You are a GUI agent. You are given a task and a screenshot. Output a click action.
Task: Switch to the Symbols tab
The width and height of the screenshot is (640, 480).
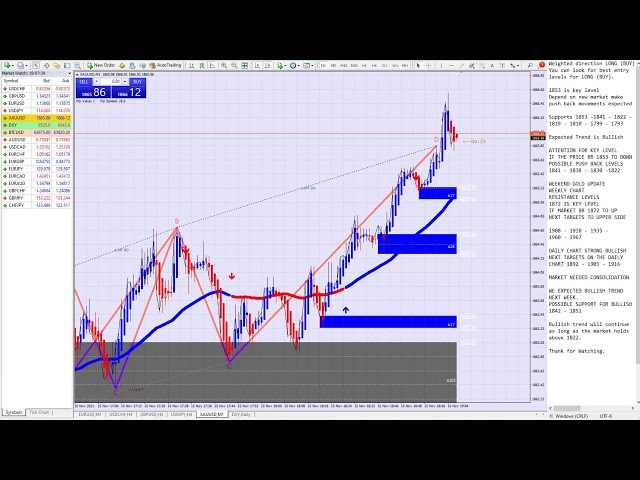(x=14, y=412)
